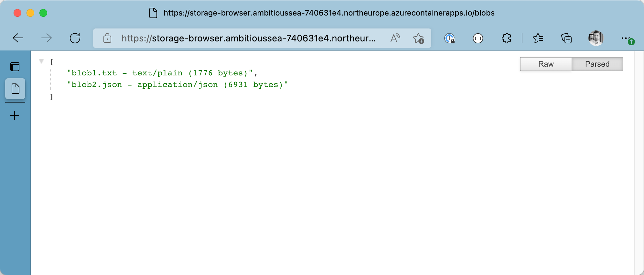644x275 pixels.
Task: Open Settings and more ellipsis menu
Action: point(626,38)
